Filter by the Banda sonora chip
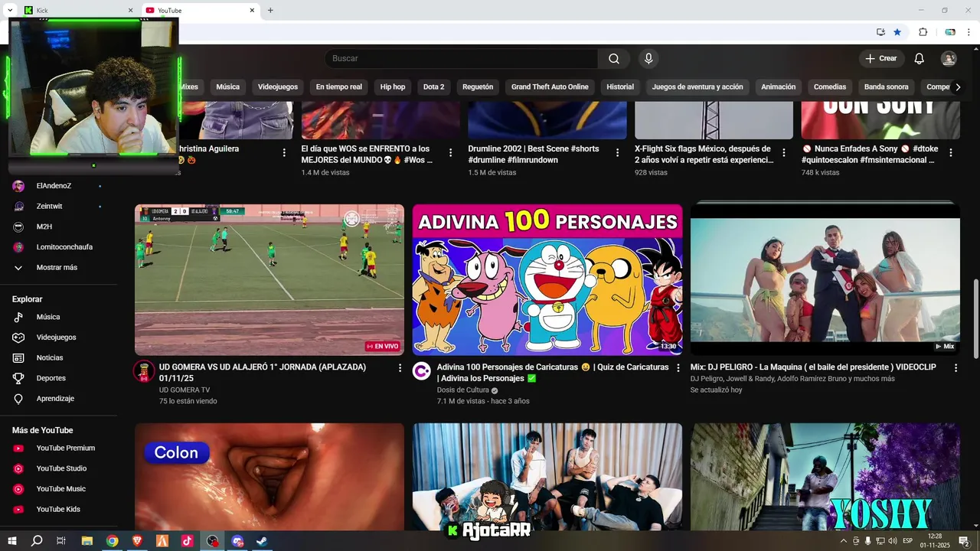Screen dimensions: 980x551 click(887, 87)
